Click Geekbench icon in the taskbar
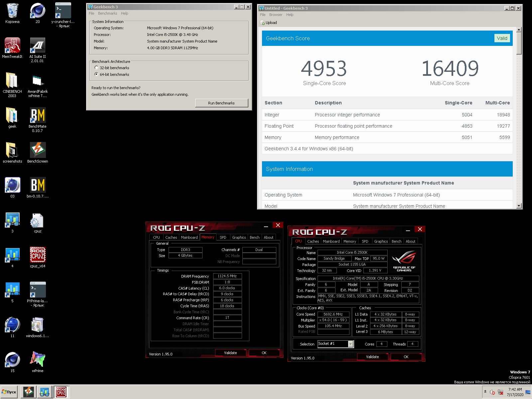This screenshot has height=399, width=532. tap(45, 392)
